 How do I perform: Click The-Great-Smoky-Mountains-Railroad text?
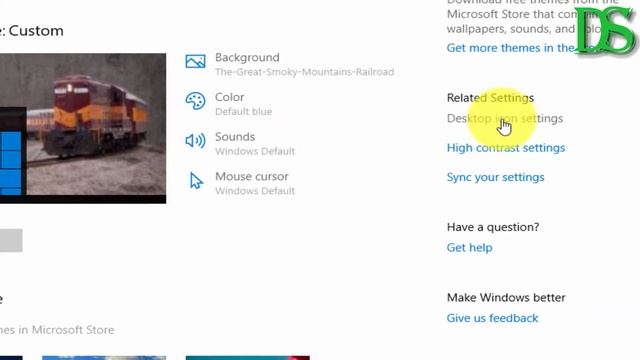[304, 72]
